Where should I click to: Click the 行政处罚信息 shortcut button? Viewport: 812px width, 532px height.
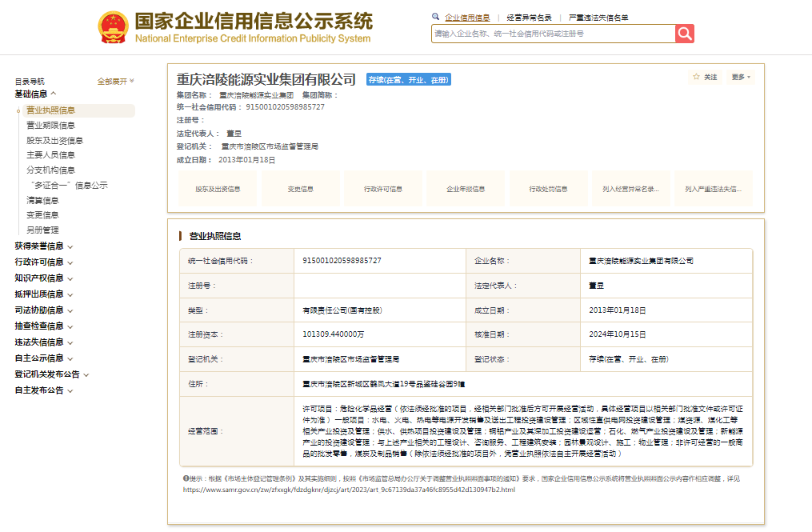548,190
